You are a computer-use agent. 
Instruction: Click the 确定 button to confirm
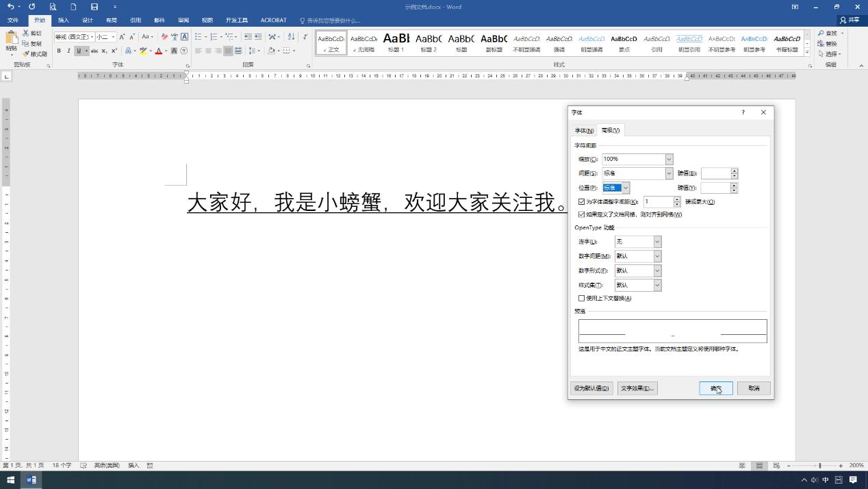point(715,388)
